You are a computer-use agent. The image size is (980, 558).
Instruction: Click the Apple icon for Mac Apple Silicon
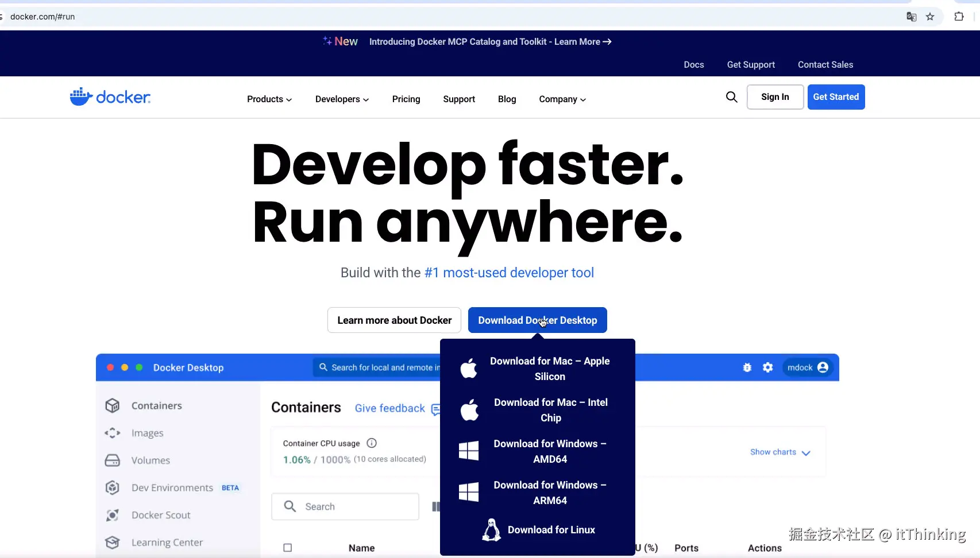point(469,368)
